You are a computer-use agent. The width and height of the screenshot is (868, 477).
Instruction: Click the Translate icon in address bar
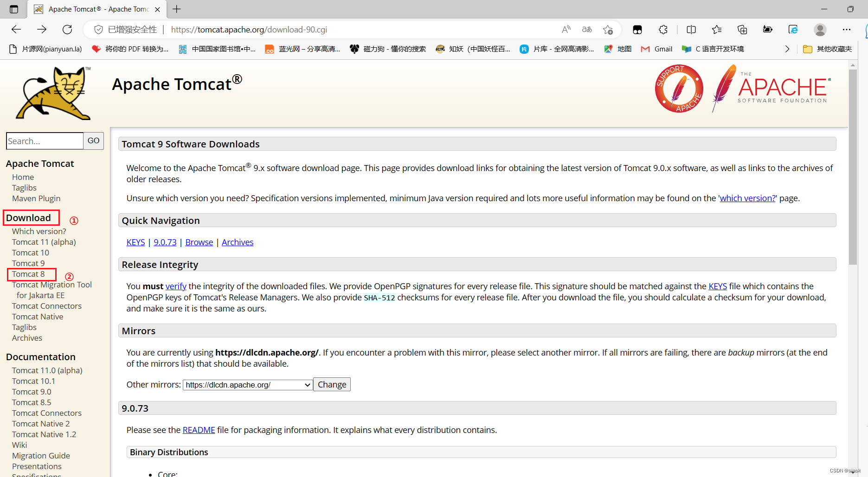(x=587, y=30)
